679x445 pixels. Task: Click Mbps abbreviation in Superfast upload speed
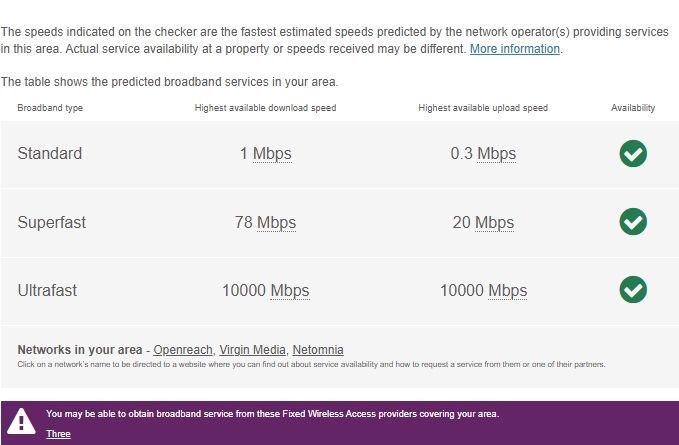[494, 223]
